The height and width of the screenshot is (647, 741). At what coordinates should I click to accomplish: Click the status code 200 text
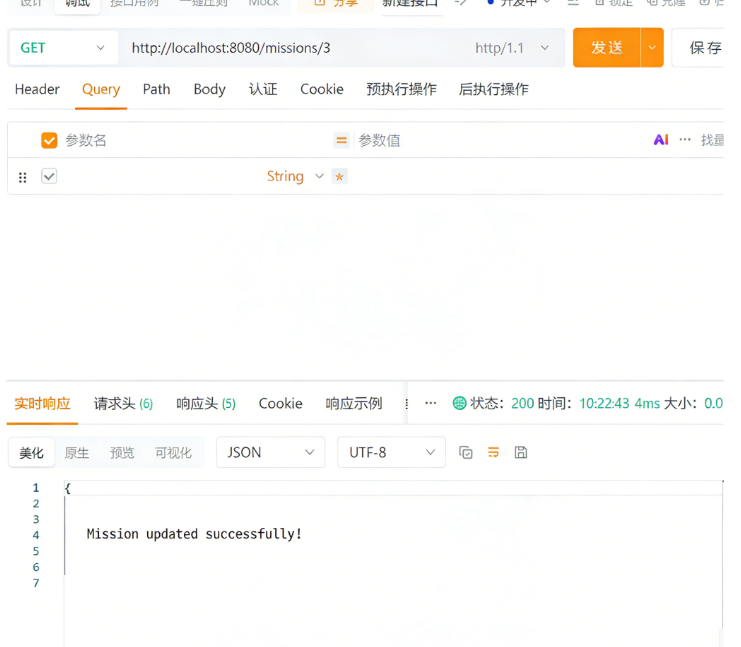(x=523, y=404)
